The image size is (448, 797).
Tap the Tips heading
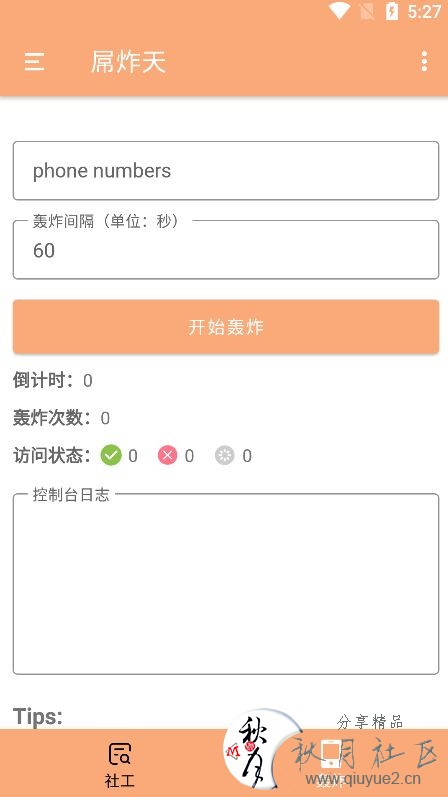[x=38, y=717]
